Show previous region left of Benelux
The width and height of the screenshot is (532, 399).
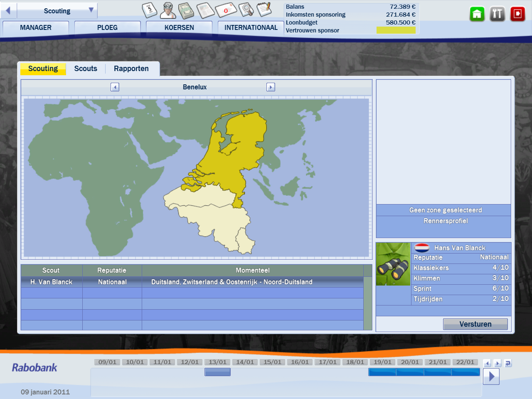pyautogui.click(x=115, y=87)
